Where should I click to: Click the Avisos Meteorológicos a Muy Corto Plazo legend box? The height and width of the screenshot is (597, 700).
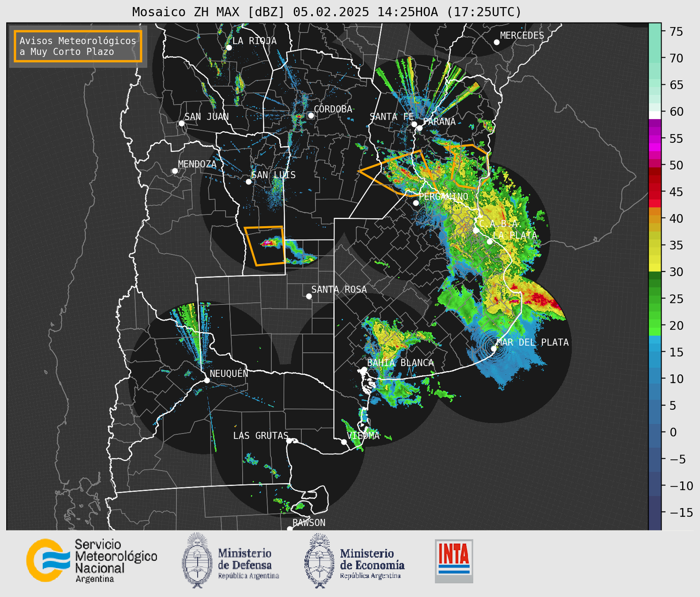[78, 46]
